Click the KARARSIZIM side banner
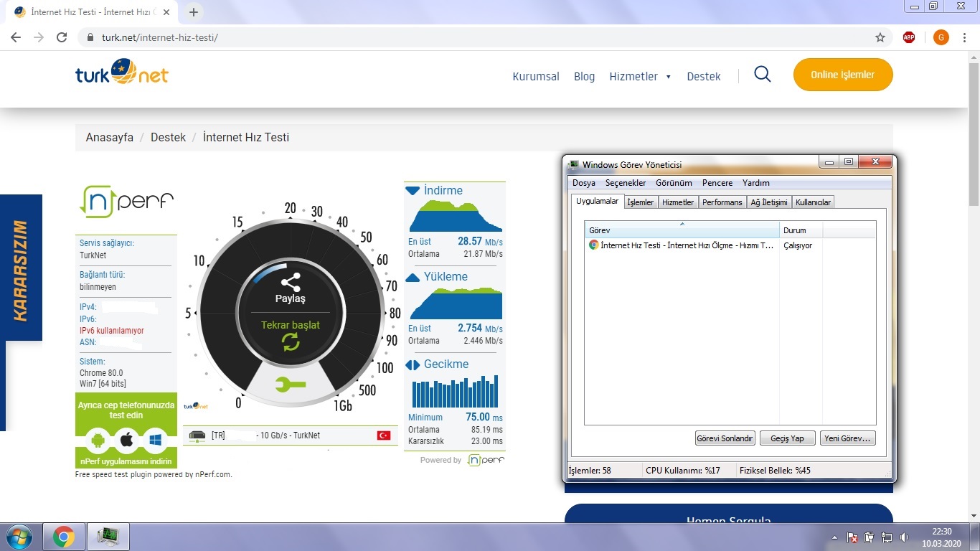This screenshot has width=980, height=551. [x=21, y=268]
